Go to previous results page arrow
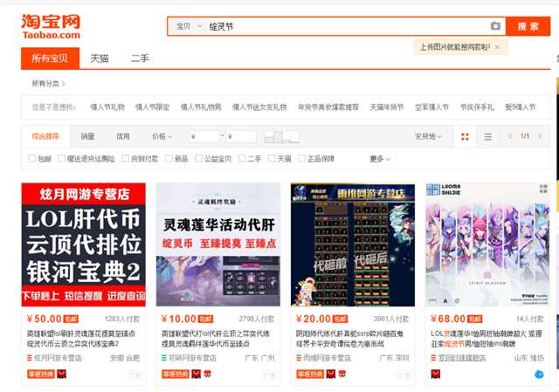Image resolution: width=559 pixels, height=392 pixels. click(510, 136)
